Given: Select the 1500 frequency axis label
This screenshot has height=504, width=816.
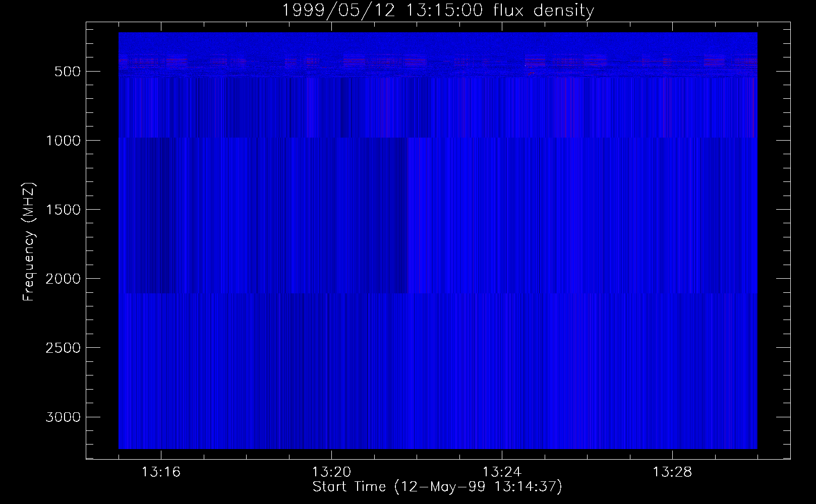Looking at the screenshot, I should point(63,210).
